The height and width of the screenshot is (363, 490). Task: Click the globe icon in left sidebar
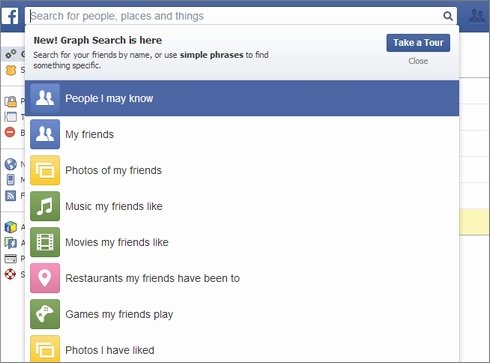coord(10,164)
